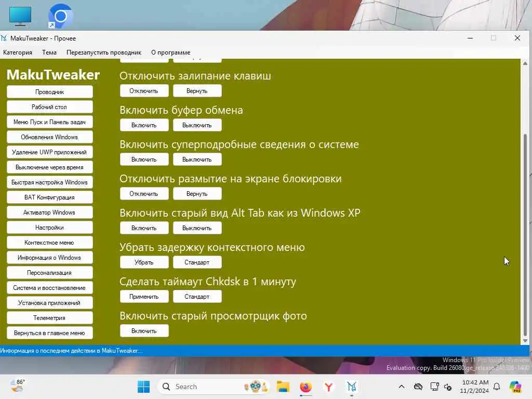Open the Copilot preview icon
This screenshot has height=399, width=532.
(x=516, y=387)
